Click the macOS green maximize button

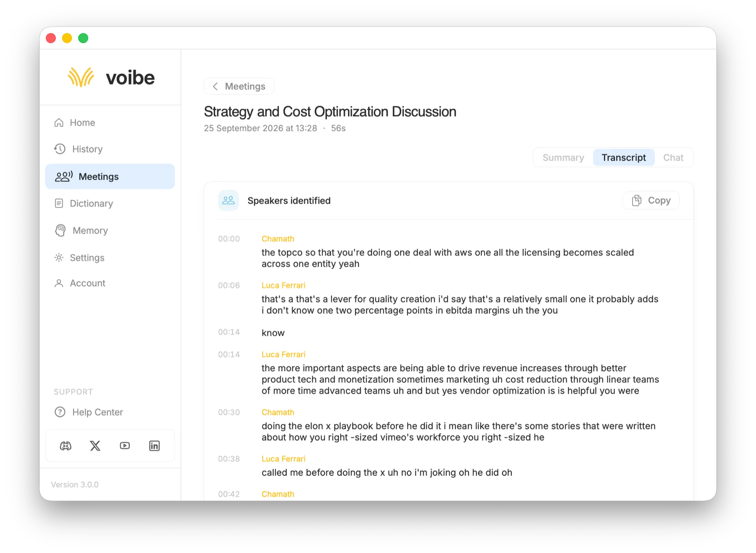[x=83, y=38]
